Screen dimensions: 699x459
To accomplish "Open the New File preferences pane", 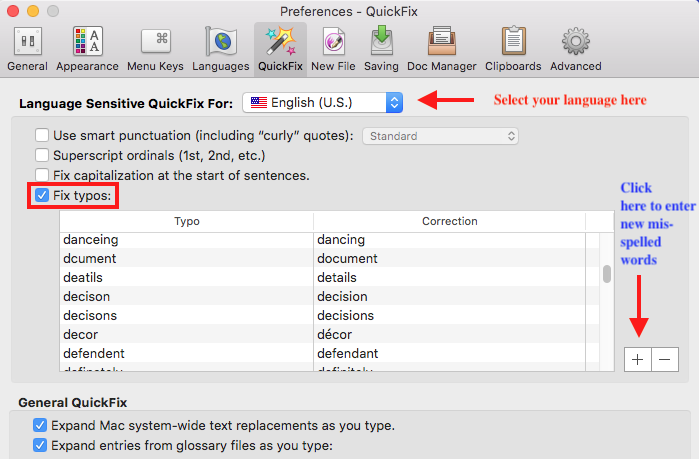I will [x=333, y=48].
